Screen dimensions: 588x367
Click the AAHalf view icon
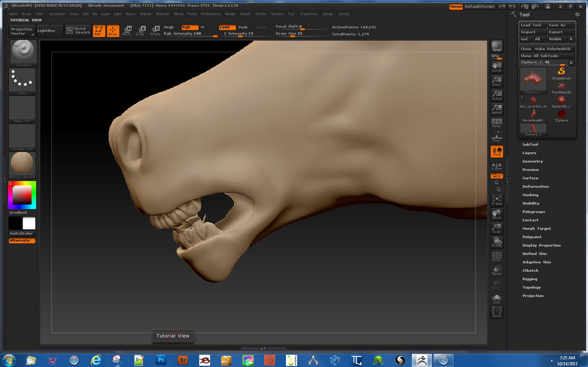[497, 109]
